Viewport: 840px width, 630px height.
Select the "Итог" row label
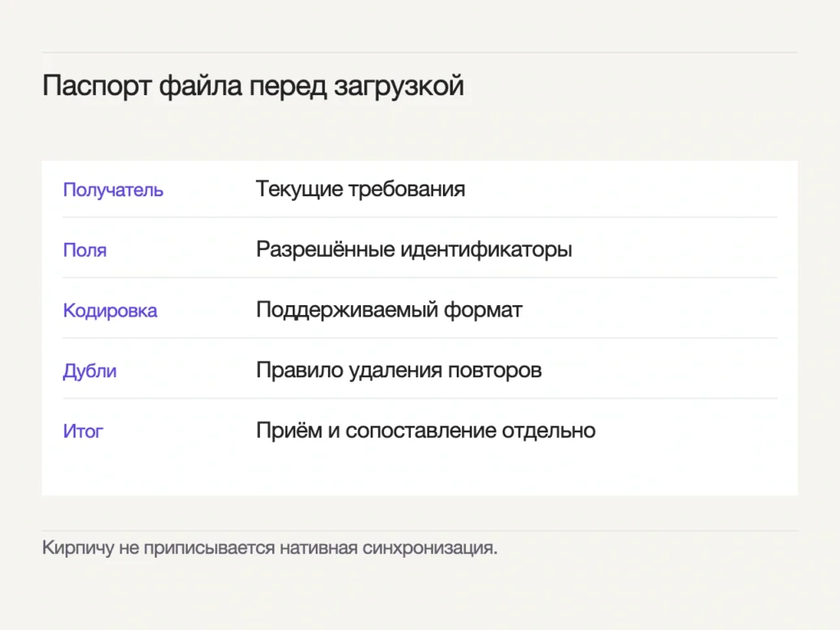pyautogui.click(x=83, y=431)
